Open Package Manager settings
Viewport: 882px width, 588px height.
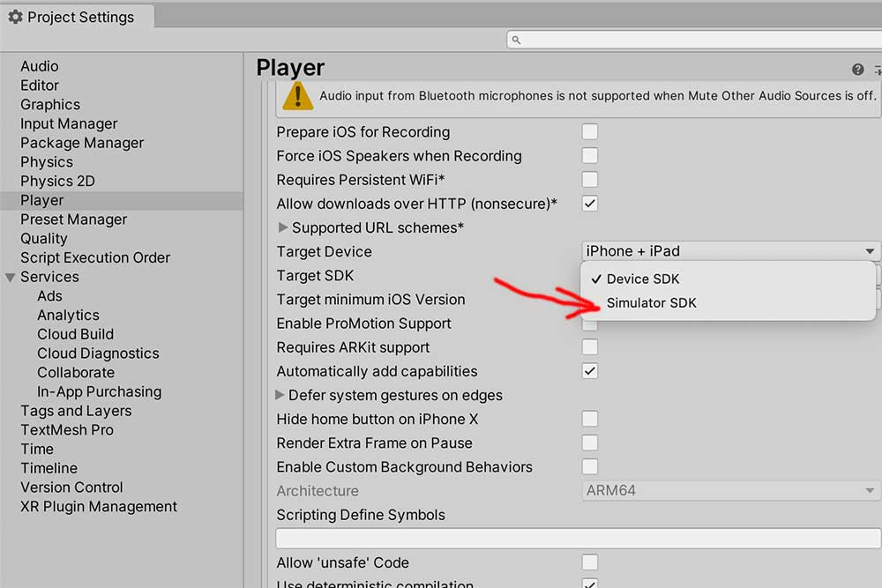(82, 143)
